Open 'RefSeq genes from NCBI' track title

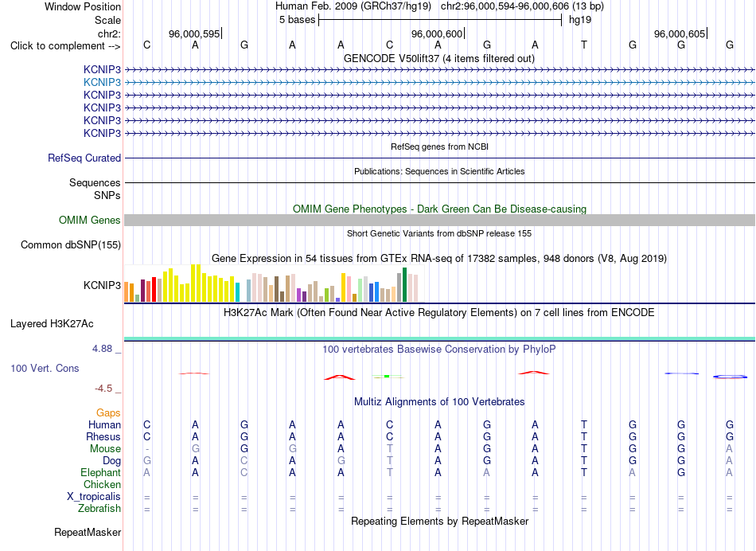439,147
